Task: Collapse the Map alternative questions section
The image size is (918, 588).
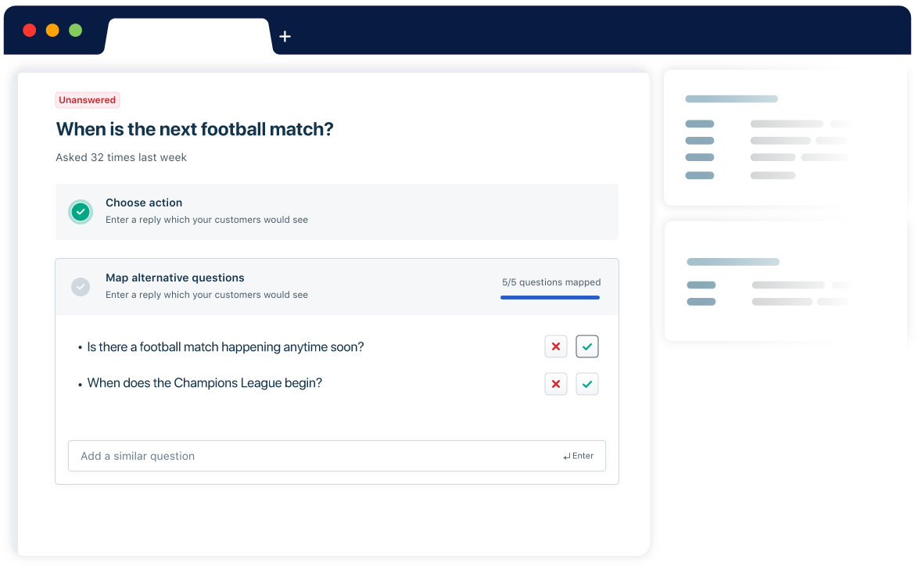Action: (x=336, y=286)
